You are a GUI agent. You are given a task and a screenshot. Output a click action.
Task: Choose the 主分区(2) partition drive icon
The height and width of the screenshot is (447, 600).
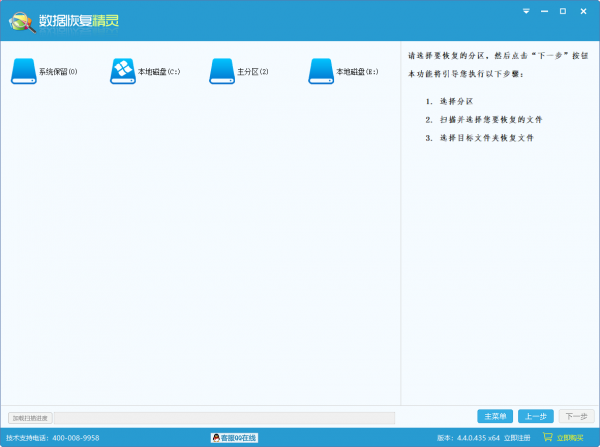coord(221,71)
